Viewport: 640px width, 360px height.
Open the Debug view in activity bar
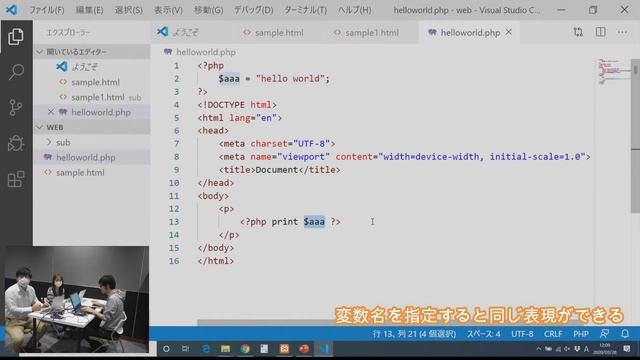[16, 143]
